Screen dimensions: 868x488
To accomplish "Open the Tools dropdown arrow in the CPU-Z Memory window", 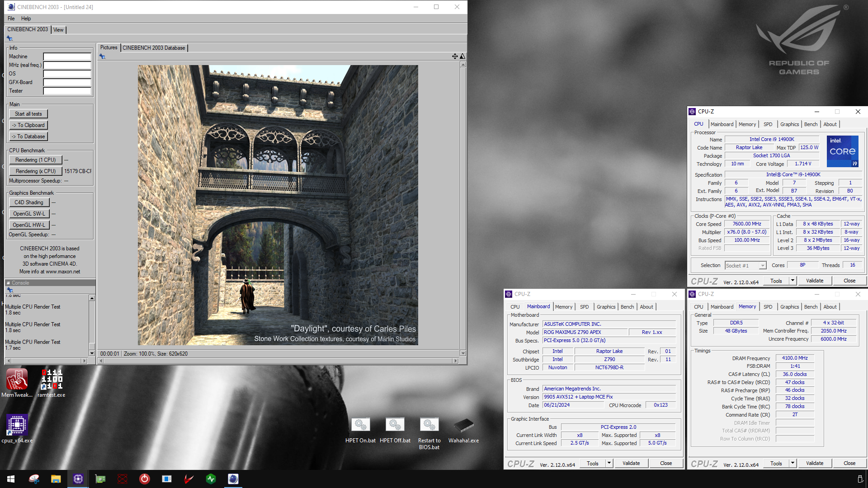I will 793,463.
